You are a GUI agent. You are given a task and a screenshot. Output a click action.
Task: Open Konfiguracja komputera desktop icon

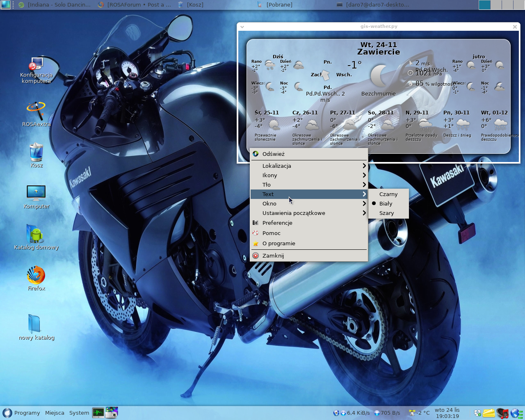36,65
